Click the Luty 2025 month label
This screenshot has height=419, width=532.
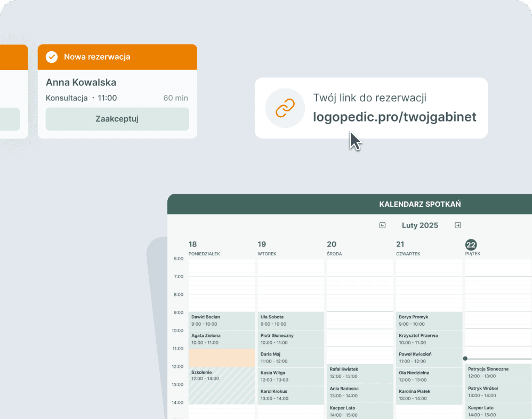coord(420,225)
